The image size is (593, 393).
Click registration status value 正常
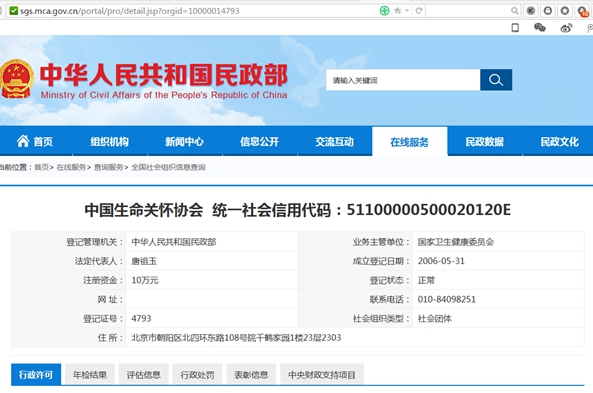coord(426,280)
